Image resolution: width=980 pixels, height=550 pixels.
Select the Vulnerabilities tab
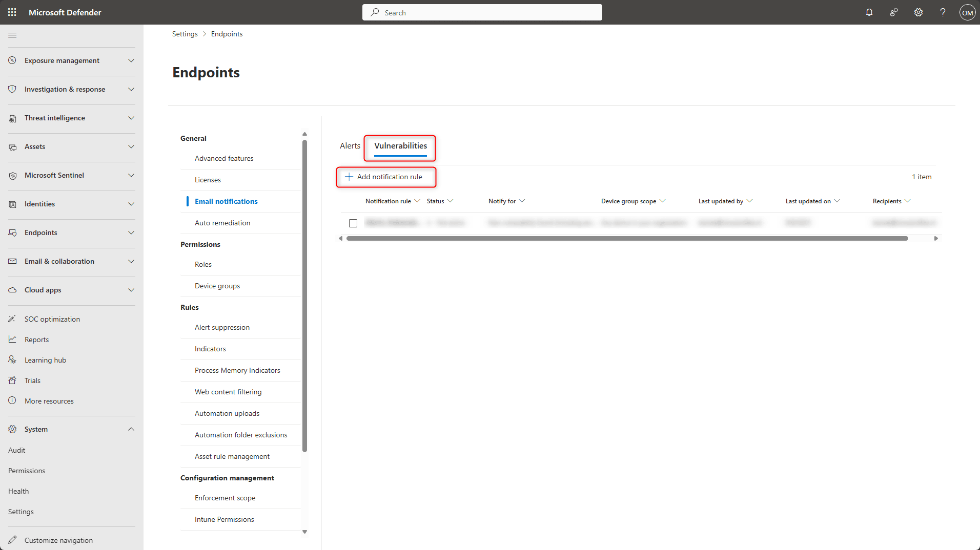click(400, 146)
